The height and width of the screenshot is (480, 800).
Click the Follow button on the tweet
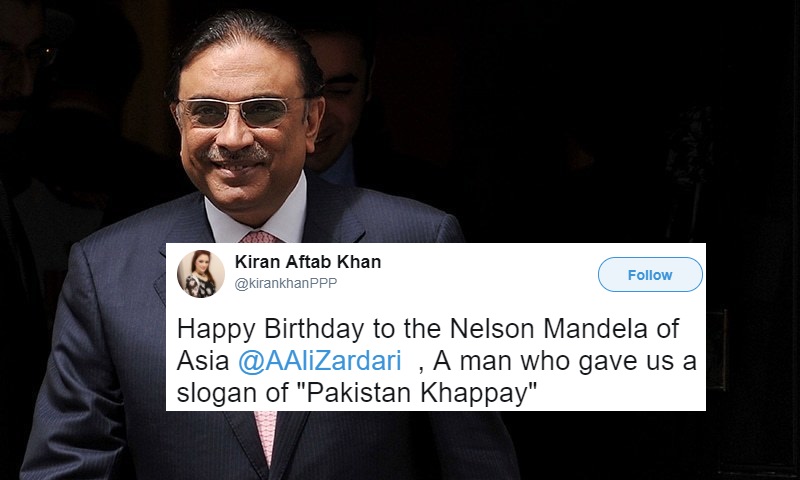[650, 275]
